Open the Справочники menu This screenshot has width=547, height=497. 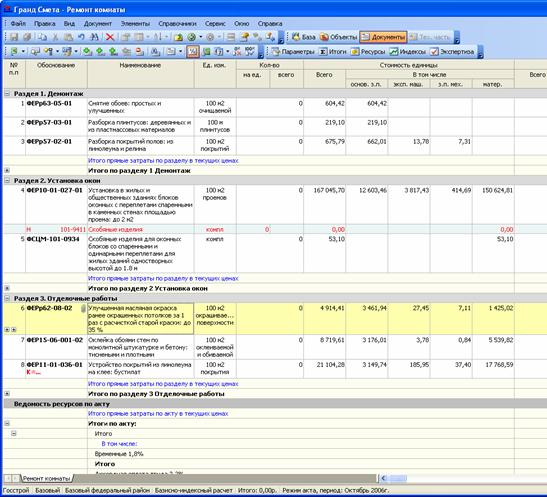pyautogui.click(x=177, y=24)
